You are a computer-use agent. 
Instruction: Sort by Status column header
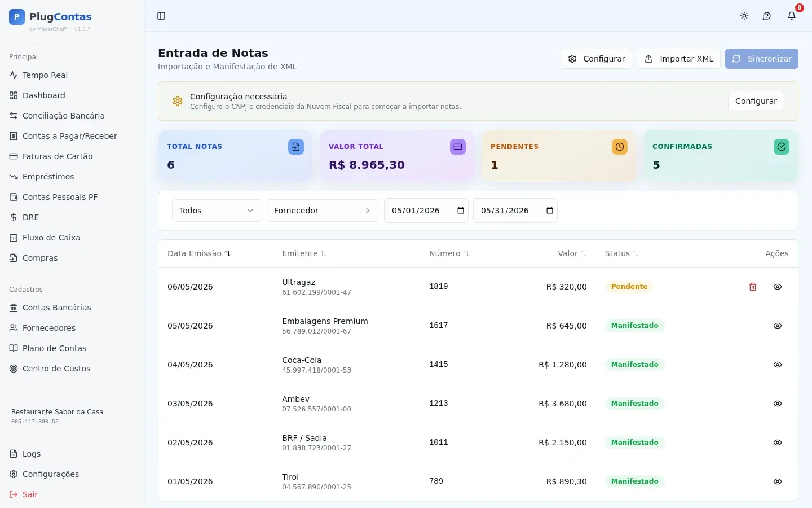pos(622,253)
